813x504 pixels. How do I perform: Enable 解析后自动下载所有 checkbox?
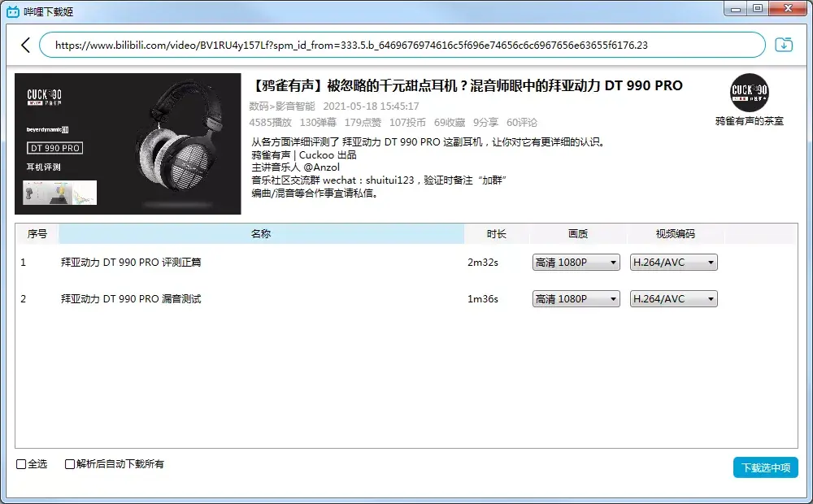click(x=69, y=464)
